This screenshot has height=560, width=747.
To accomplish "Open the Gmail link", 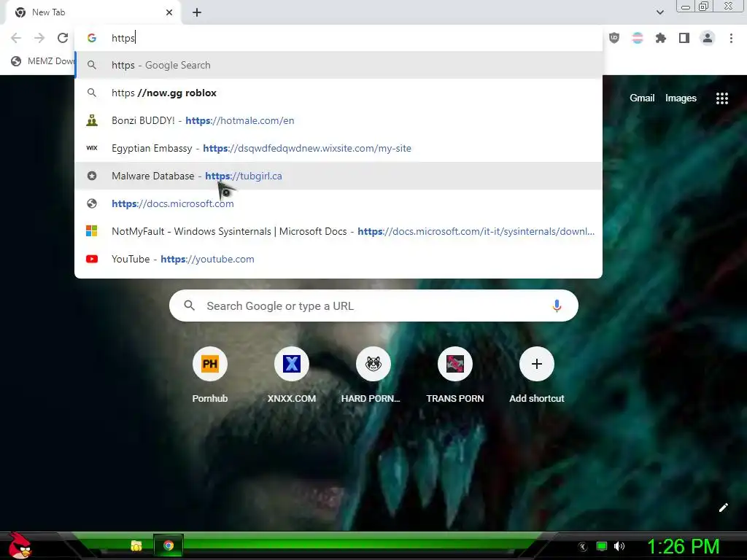I will [642, 98].
